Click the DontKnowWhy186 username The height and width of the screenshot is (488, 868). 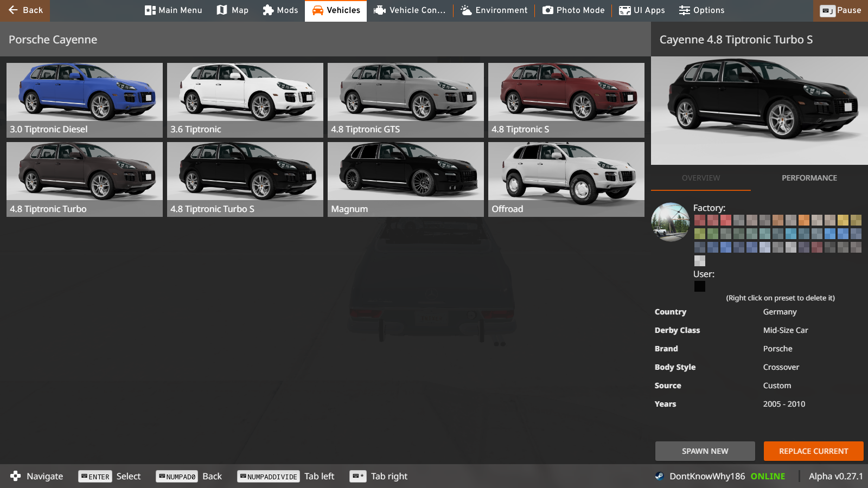coord(707,476)
